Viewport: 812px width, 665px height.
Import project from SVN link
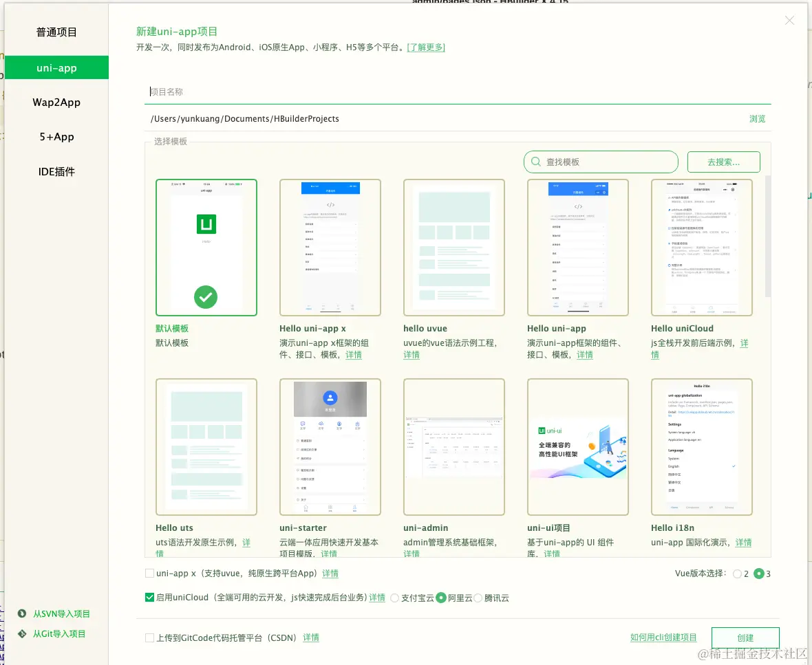[62, 613]
